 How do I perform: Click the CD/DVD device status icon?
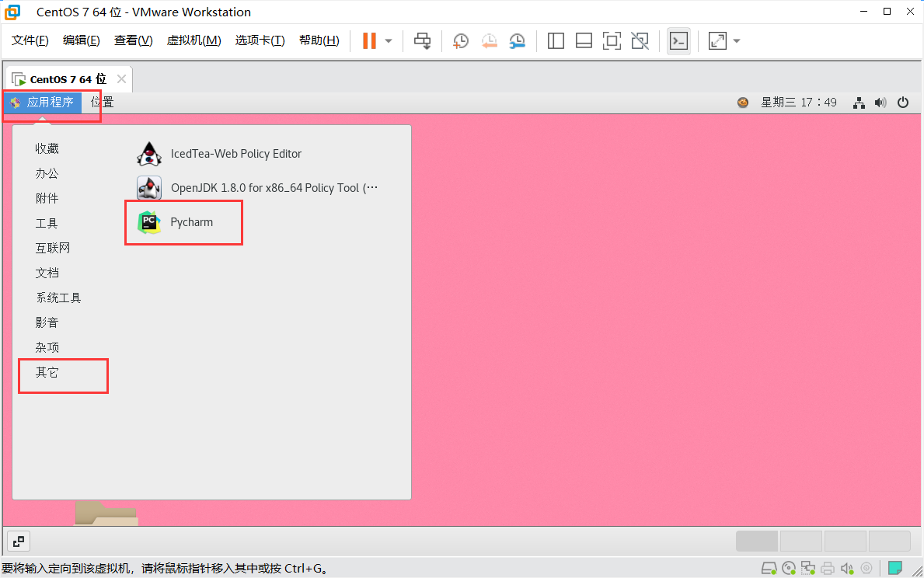point(788,568)
